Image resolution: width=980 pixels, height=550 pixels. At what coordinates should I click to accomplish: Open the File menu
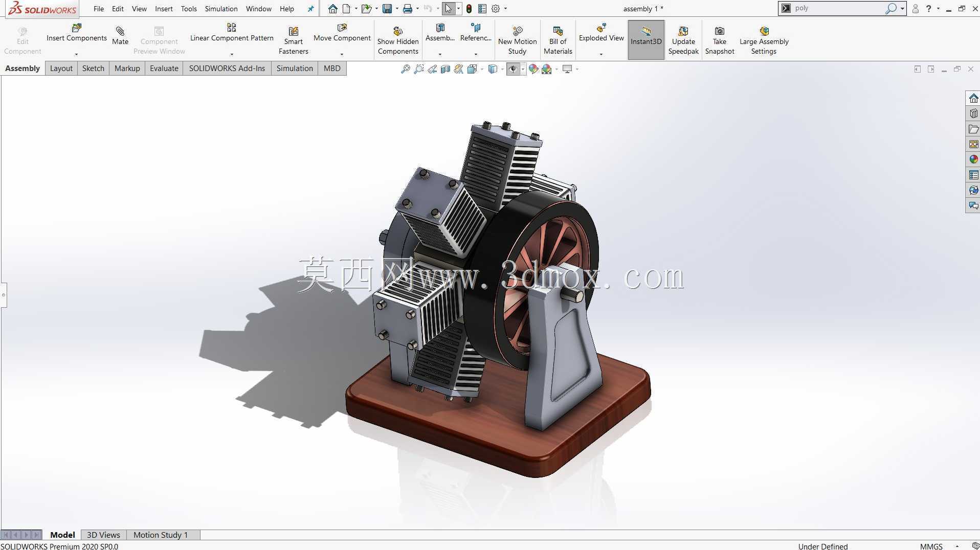[99, 9]
